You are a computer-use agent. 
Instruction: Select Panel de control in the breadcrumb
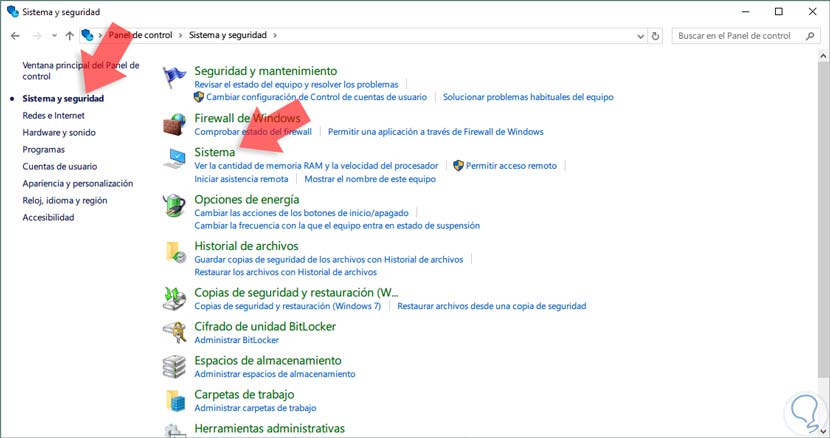(x=140, y=35)
